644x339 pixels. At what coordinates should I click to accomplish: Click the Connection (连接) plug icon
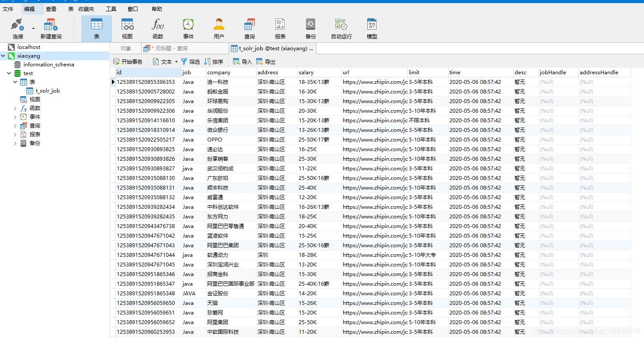[17, 24]
